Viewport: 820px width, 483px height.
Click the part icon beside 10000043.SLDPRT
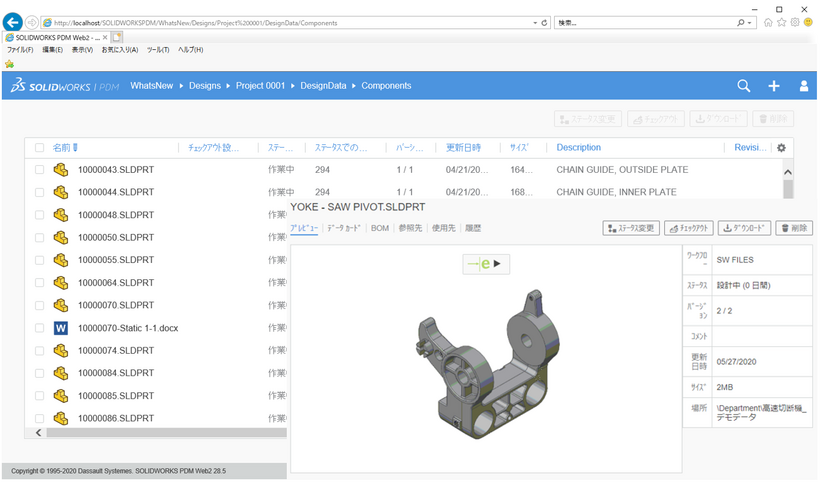click(x=61, y=170)
